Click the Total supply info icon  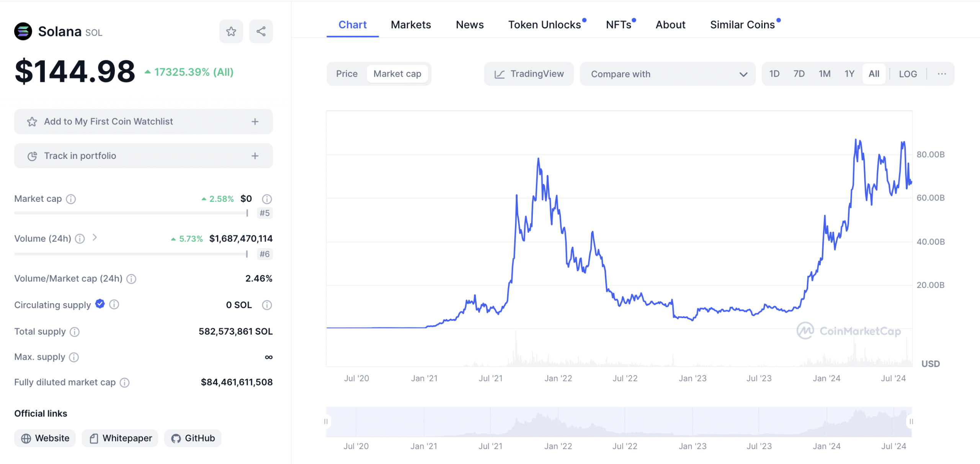[75, 332]
